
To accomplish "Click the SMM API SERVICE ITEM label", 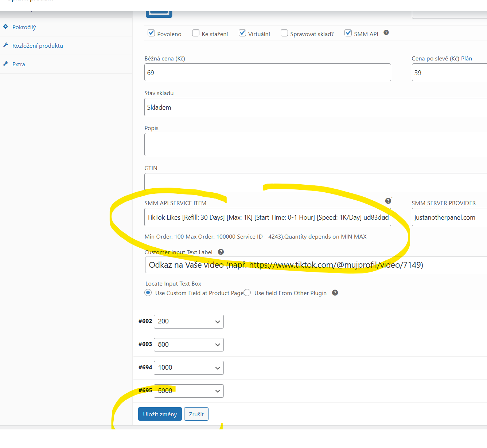I will point(175,203).
